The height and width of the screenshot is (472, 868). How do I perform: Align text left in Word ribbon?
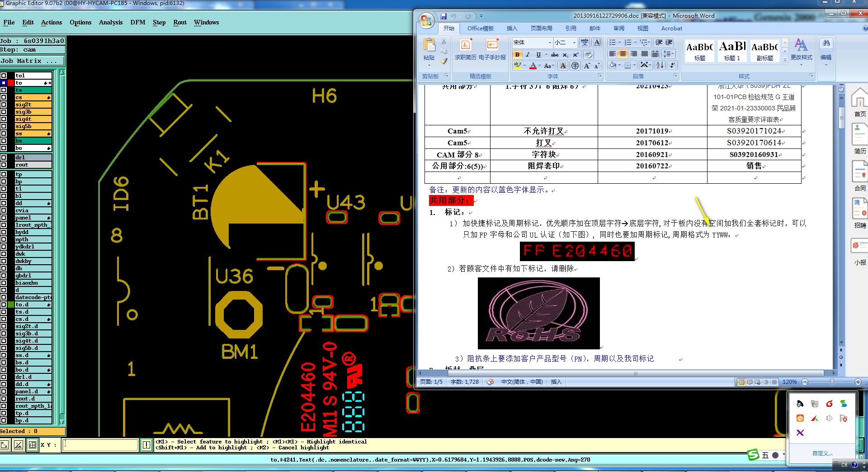(x=613, y=54)
